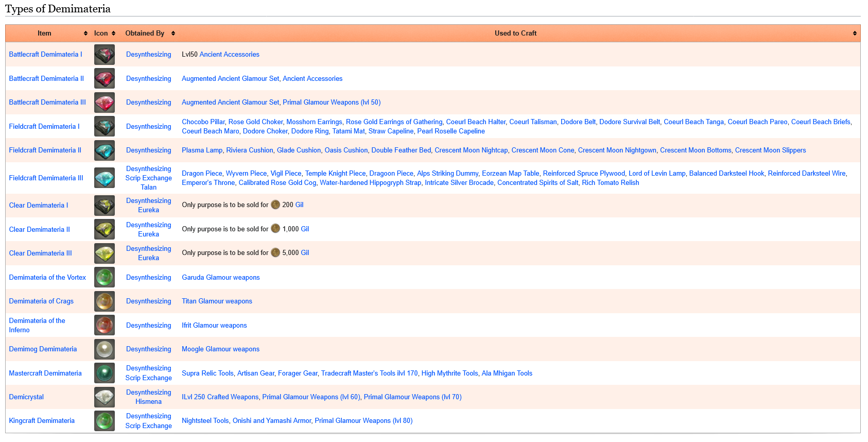
Task: Click the Battlecraft Demimateria II icon
Action: (x=105, y=78)
